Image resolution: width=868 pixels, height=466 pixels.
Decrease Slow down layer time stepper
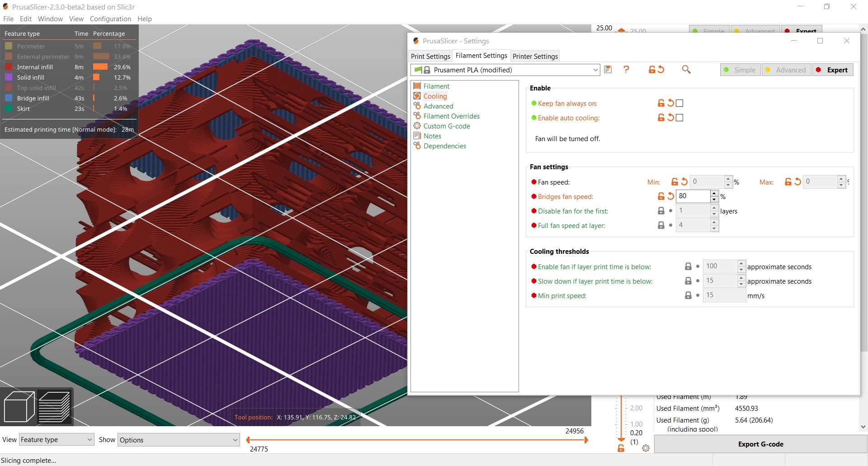click(741, 284)
